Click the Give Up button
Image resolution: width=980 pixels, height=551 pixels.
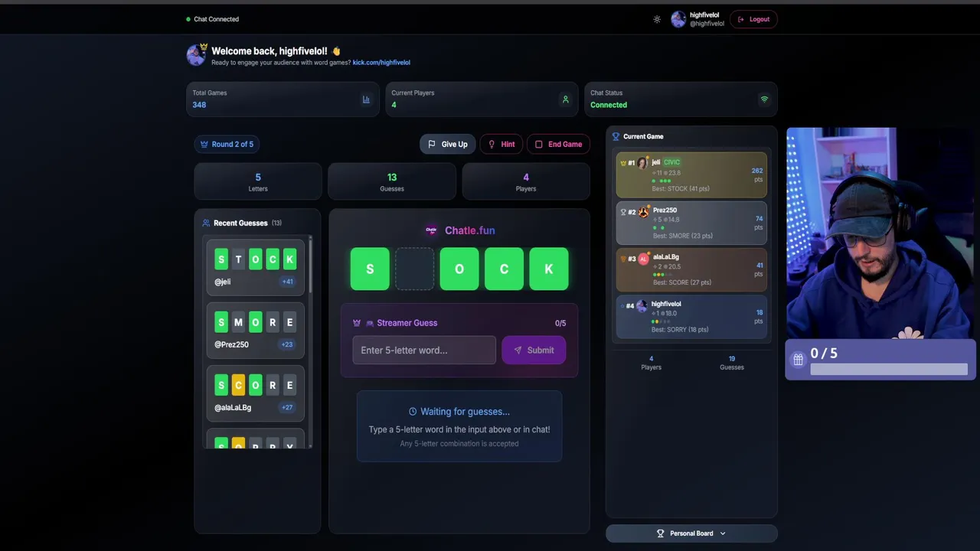coord(447,144)
